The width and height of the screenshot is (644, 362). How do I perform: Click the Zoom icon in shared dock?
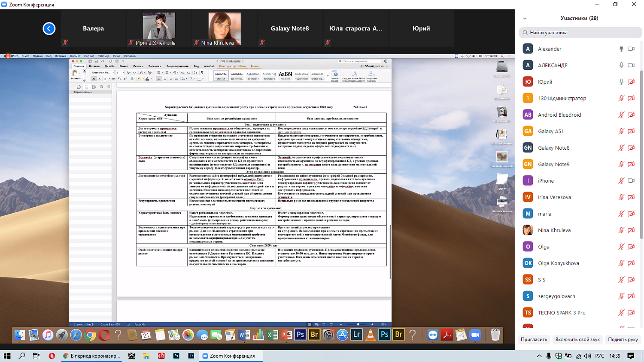pos(475,335)
